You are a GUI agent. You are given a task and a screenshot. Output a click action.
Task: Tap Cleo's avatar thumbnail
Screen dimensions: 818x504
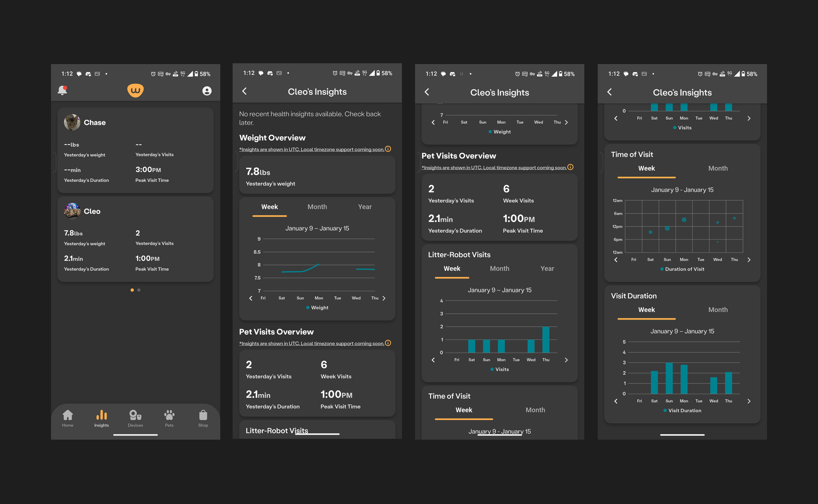(x=72, y=211)
